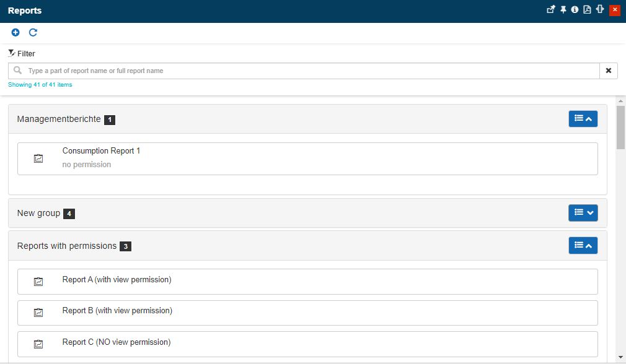Toggle panel width resize icon
626x364 pixels.
[x=599, y=10]
